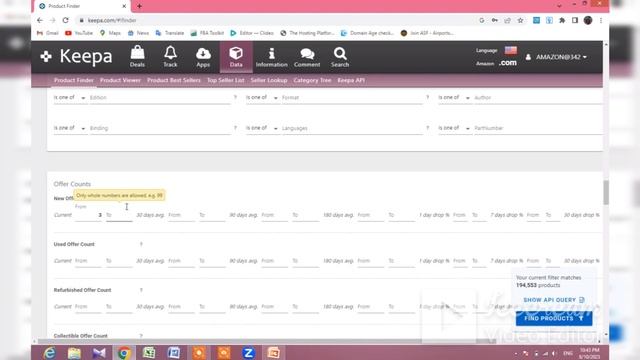Viewport: 640px width, 360px height.
Task: Open a new browser tab
Action: (139, 6)
